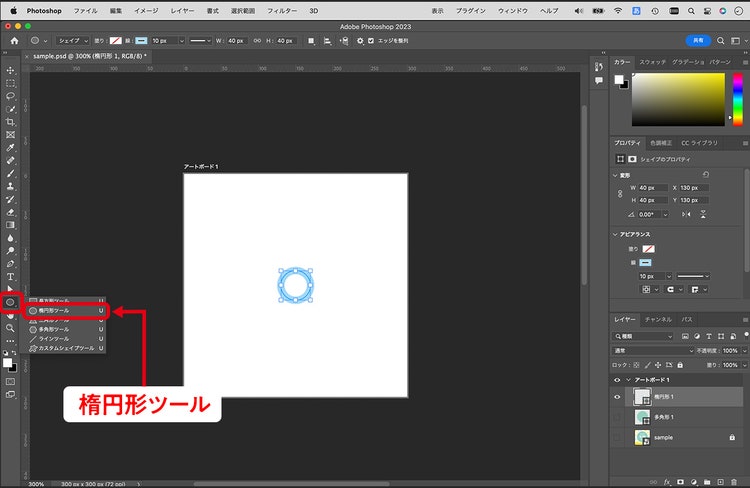
Task: Switch to the スウォッチ tab
Action: 652,62
